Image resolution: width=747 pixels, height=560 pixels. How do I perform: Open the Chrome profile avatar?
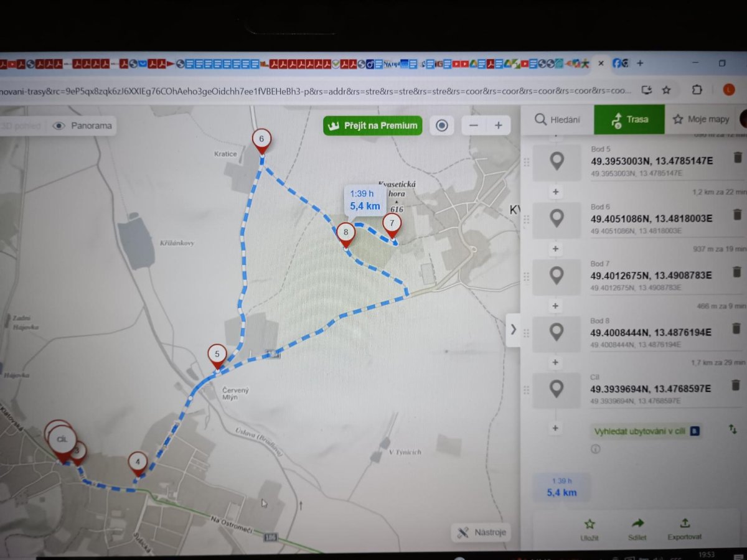[x=728, y=90]
